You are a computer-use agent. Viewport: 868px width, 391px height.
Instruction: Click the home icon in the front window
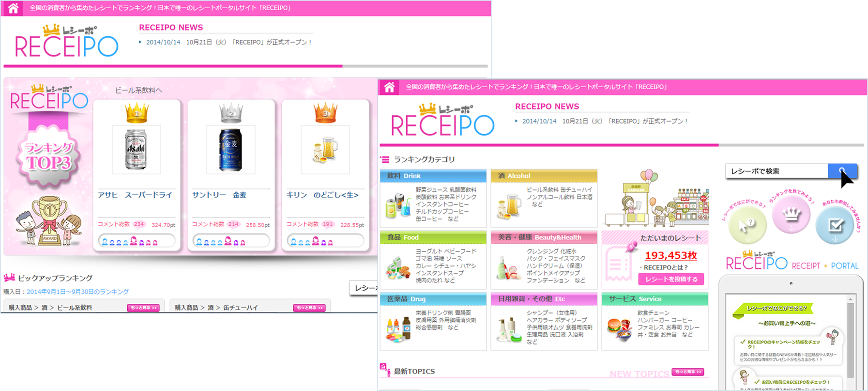coord(389,87)
